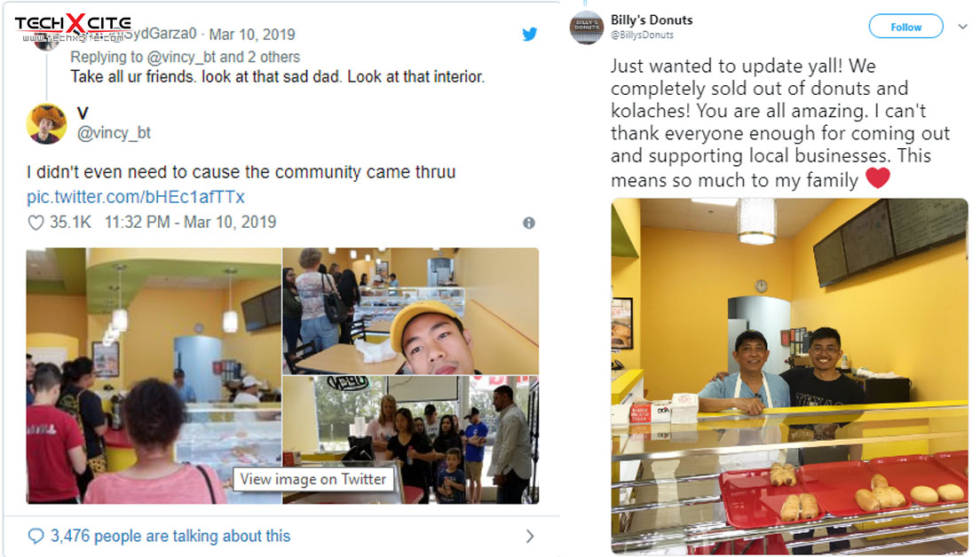Open the tweet info circle icon
Viewport: 980px width, 557px height.
[529, 223]
